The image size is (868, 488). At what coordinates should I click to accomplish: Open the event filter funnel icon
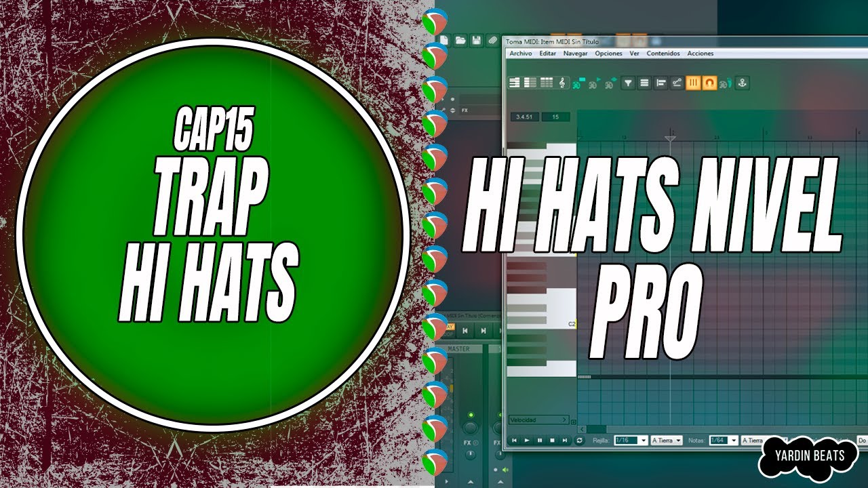pos(628,83)
